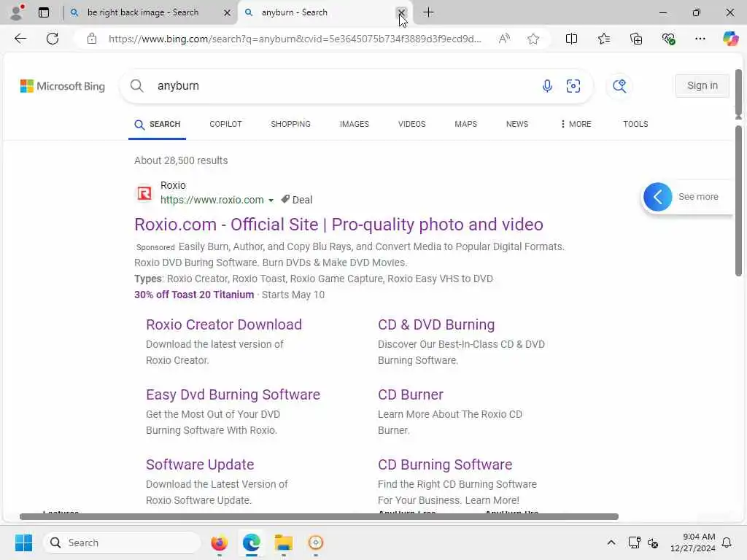The image size is (747, 560).
Task: Switch to the COPILOT tab
Action: click(x=226, y=124)
